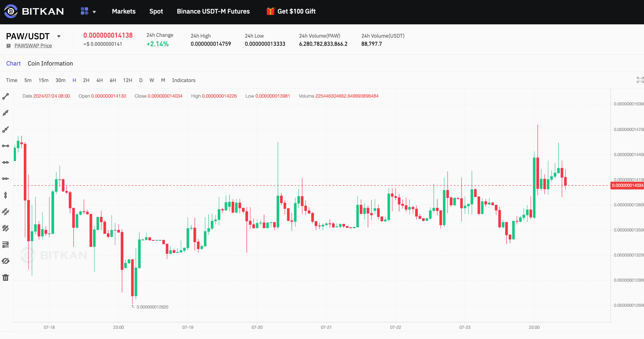
Task: Delete all drawings with the trash icon
Action: click(x=5, y=277)
